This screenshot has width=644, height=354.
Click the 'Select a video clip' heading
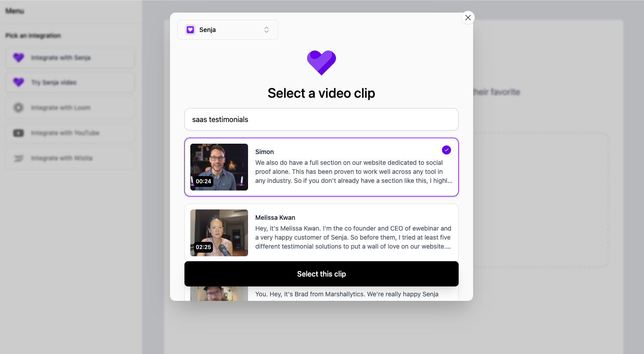coord(322,93)
